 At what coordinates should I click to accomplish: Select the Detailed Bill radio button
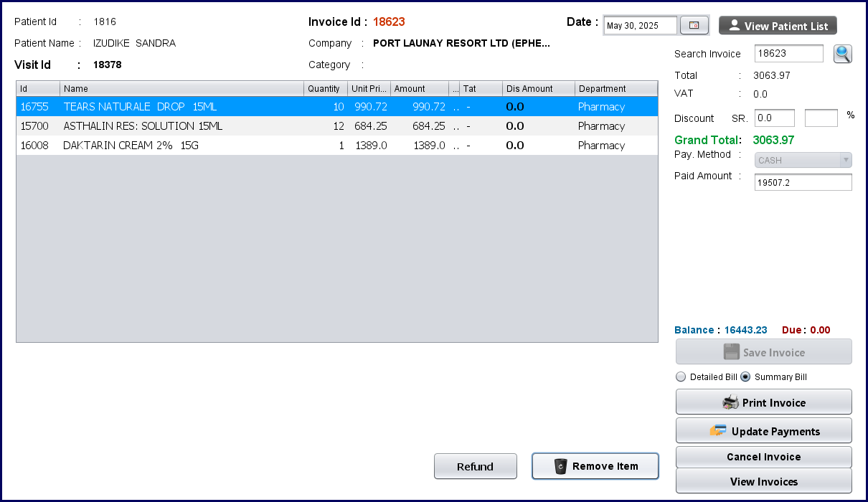[x=681, y=377]
